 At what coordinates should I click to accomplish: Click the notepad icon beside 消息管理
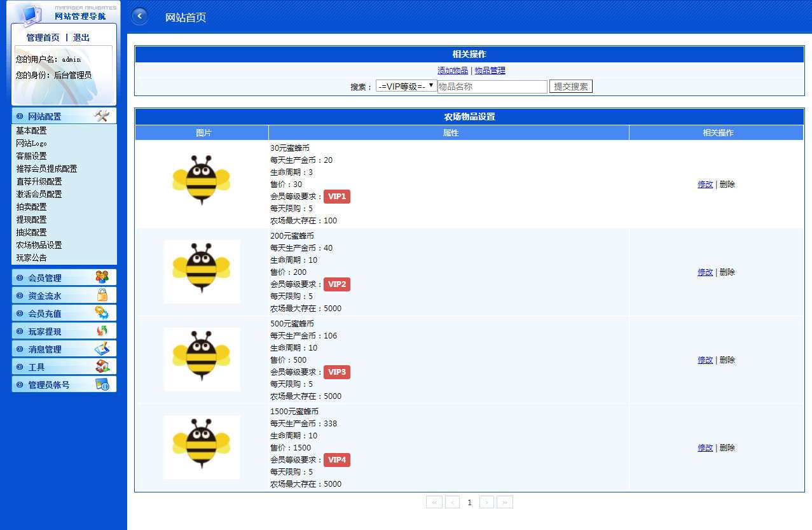coord(102,349)
